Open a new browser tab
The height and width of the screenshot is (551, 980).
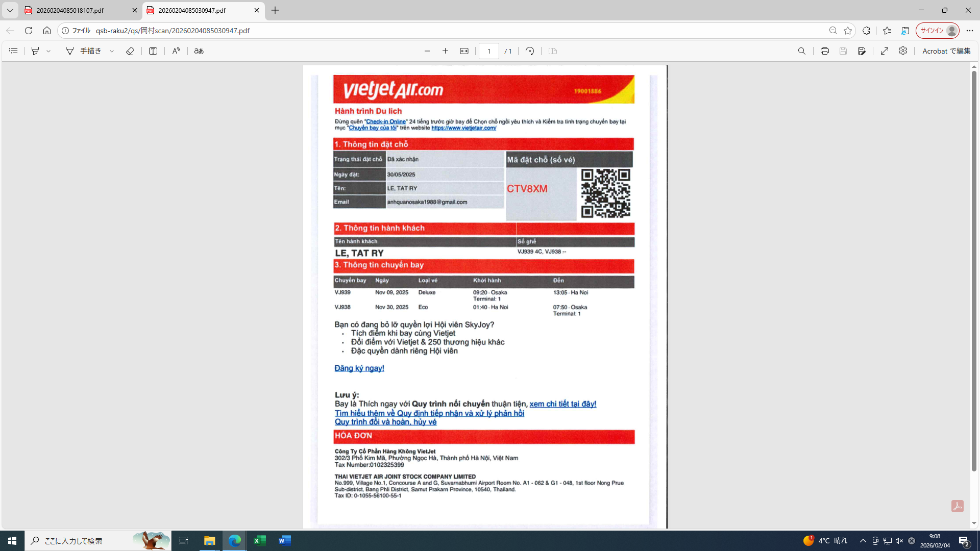click(x=275, y=10)
